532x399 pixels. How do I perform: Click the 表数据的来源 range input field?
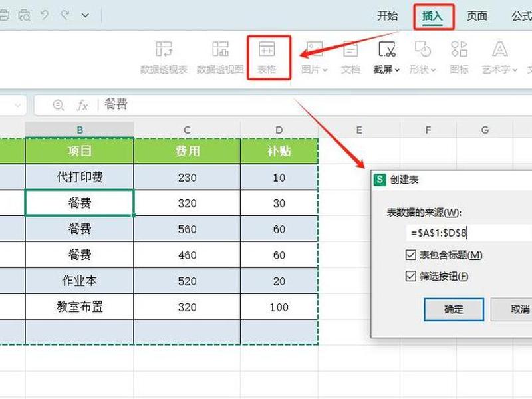(x=469, y=233)
